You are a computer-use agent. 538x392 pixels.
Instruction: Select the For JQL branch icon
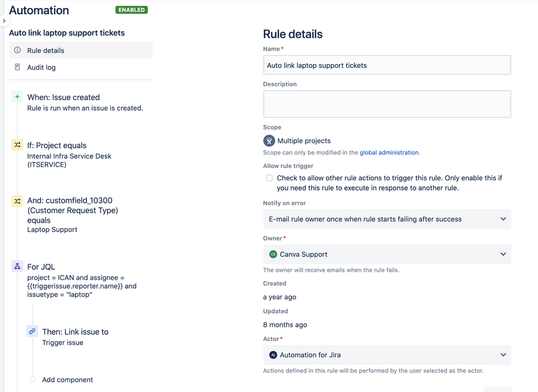click(17, 267)
